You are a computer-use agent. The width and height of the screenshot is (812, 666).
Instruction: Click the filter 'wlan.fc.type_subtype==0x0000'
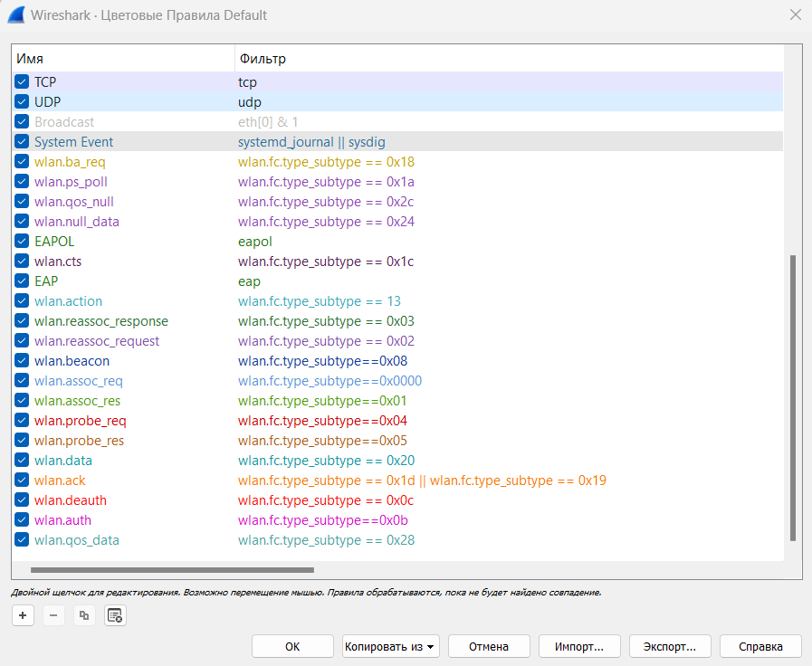330,381
